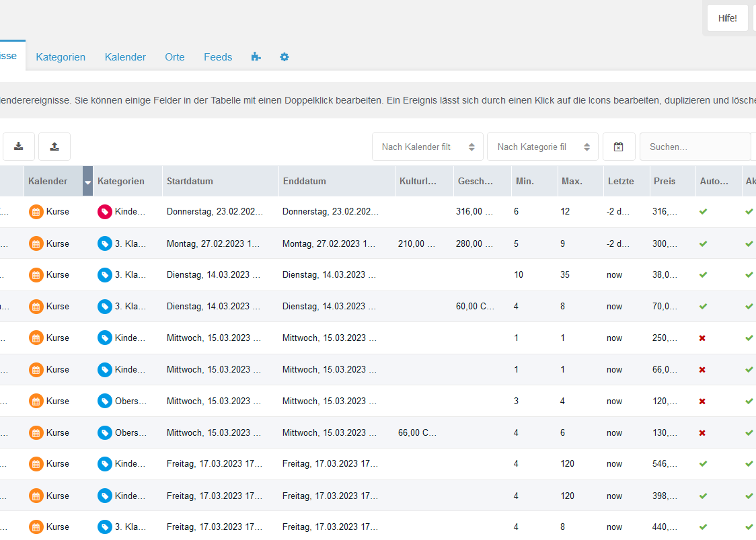Click blue tag icon in 70,0 price row
756x540 pixels.
point(105,307)
